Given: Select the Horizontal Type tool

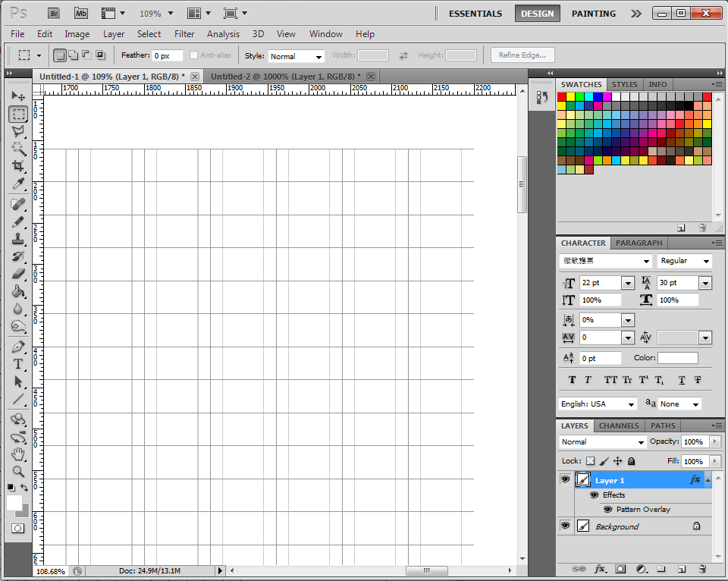Looking at the screenshot, I should (18, 364).
